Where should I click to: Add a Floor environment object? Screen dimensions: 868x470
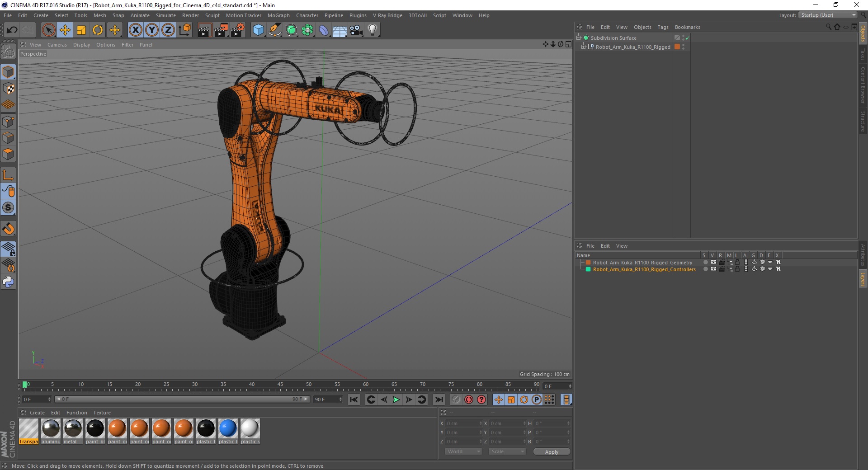click(x=340, y=30)
